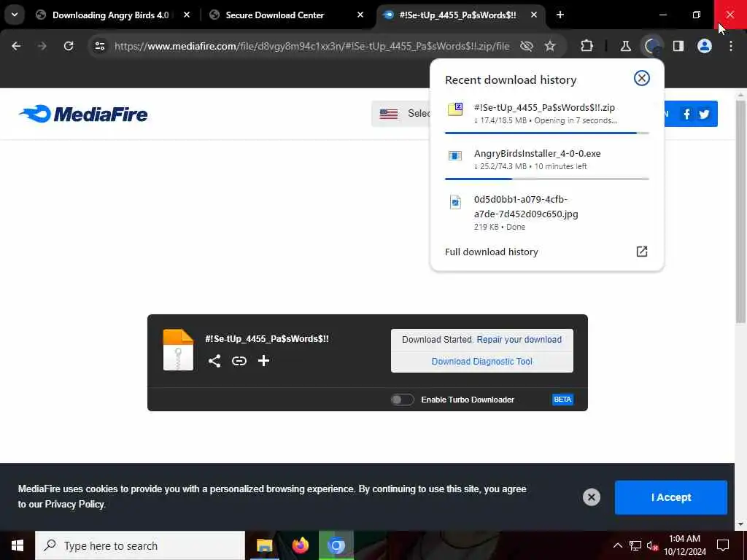Image resolution: width=747 pixels, height=560 pixels.
Task: Dismiss cookie banner with X icon
Action: pyautogui.click(x=591, y=497)
